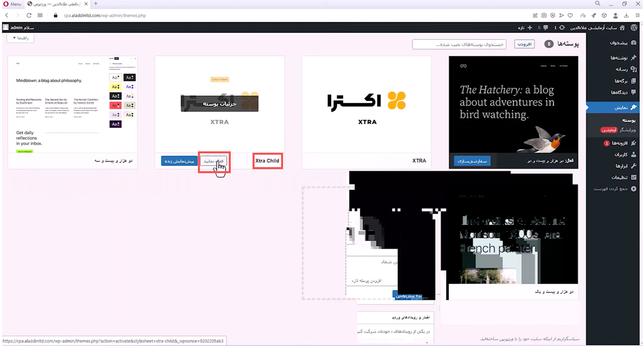Screen dimensions: 644x346
Task: Click the edit page pencil icon in address bar
Action: 535,15
